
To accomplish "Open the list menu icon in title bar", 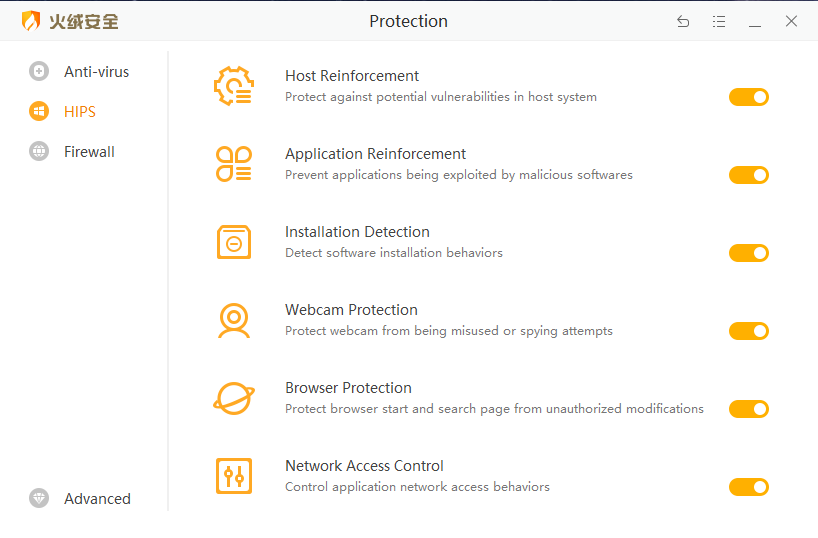I will point(719,21).
